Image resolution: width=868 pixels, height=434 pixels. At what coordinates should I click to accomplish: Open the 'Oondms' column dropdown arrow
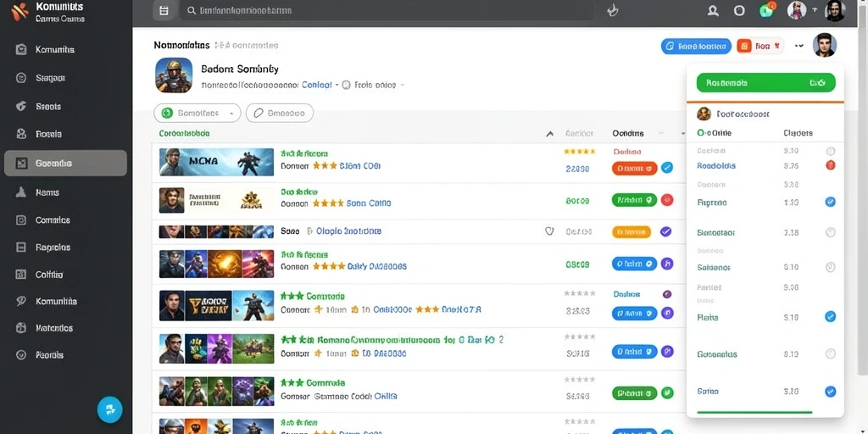[x=682, y=133]
